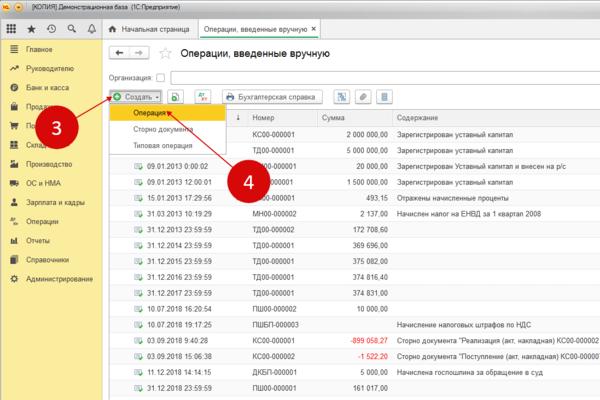Click the last document icon in toolbar

click(x=384, y=97)
